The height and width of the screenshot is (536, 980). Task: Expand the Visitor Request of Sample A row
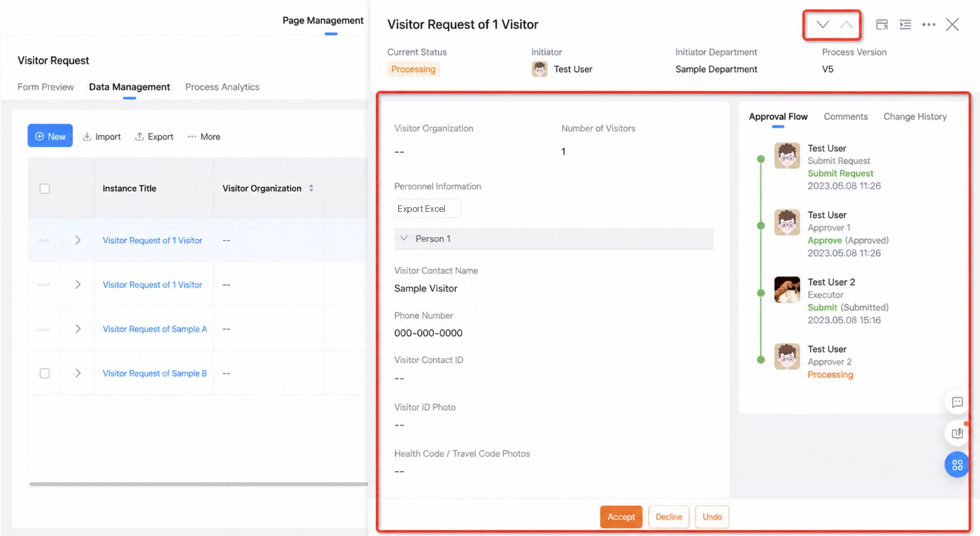(78, 328)
